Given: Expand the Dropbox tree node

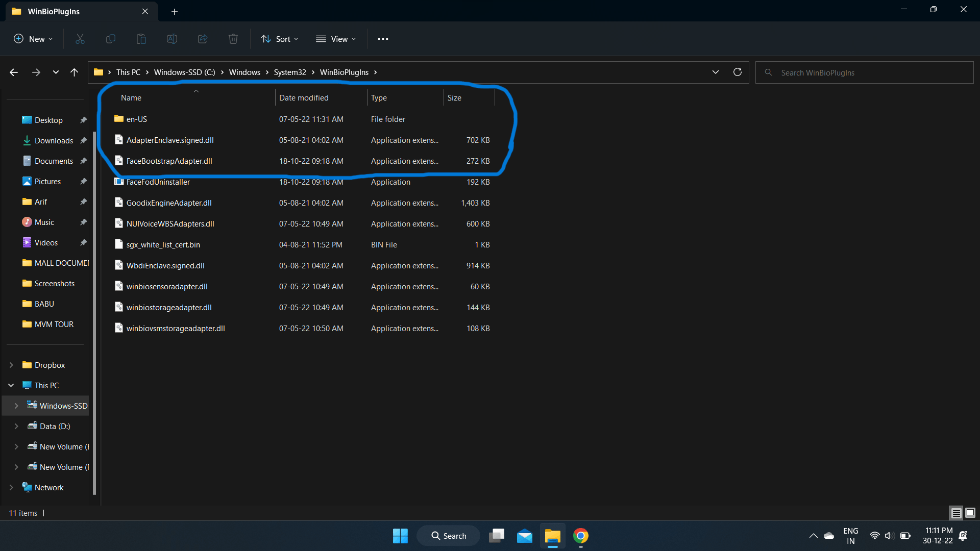Looking at the screenshot, I should click(x=11, y=365).
